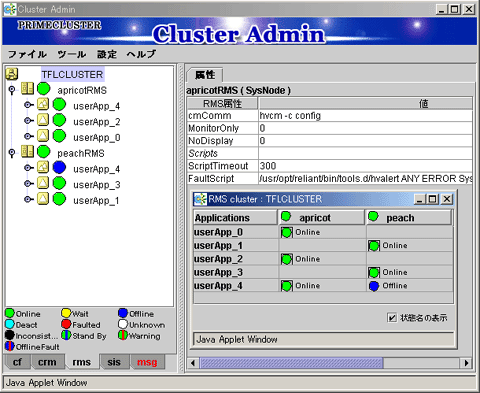This screenshot has height=393, width=480.
Task: Select the MonitorOnly attribute name cell
Action: point(223,128)
